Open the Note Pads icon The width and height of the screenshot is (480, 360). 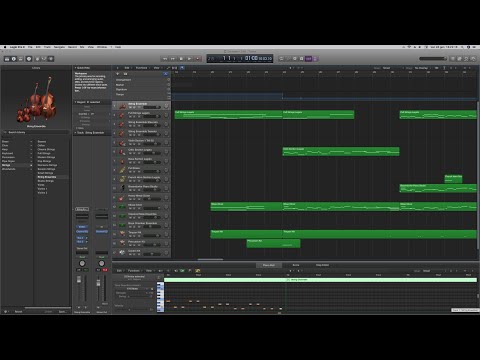coord(459,59)
